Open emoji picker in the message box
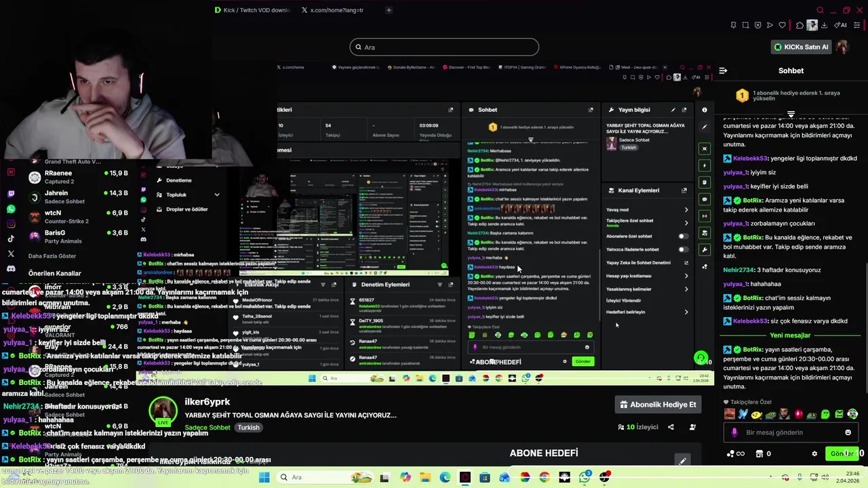This screenshot has height=488, width=868. pyautogui.click(x=848, y=432)
